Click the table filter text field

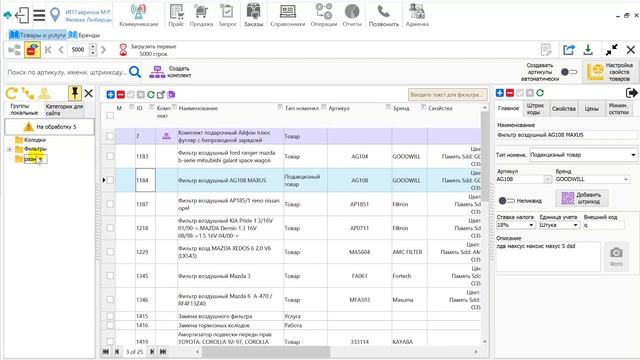point(447,95)
